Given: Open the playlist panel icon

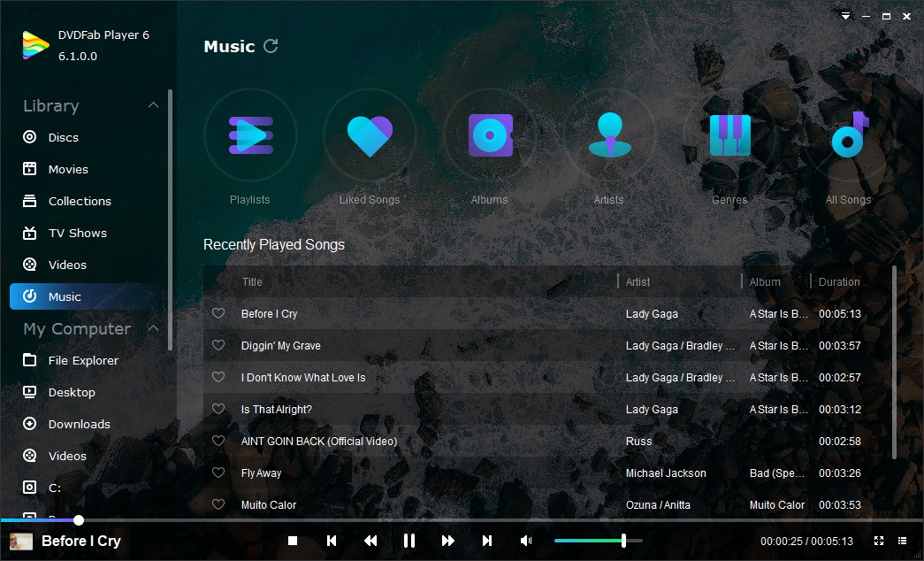Looking at the screenshot, I should (902, 541).
